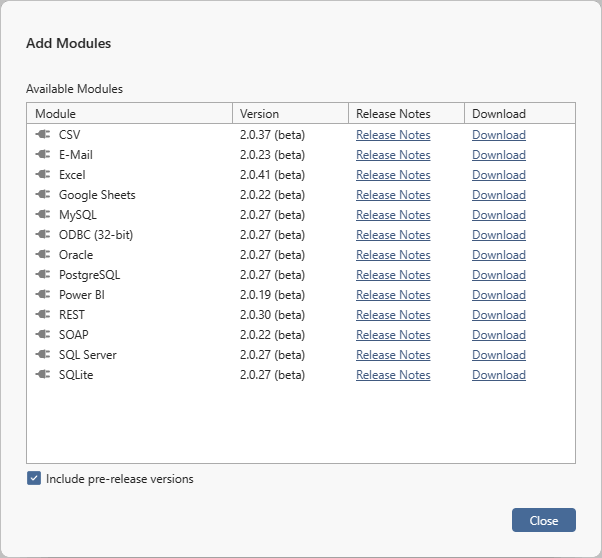Image resolution: width=602 pixels, height=558 pixels.
Task: Download the SOAP module
Action: point(499,334)
